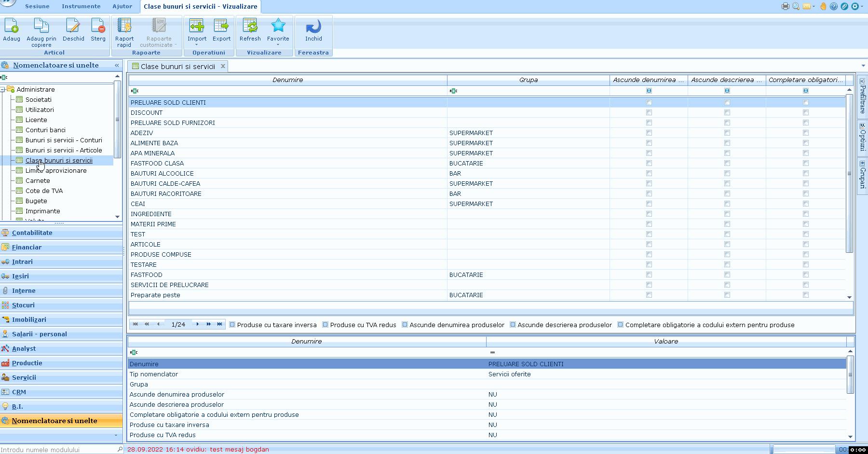This screenshot has width=868, height=454.
Task: Close window using Inchid icon
Action: pos(313,26)
